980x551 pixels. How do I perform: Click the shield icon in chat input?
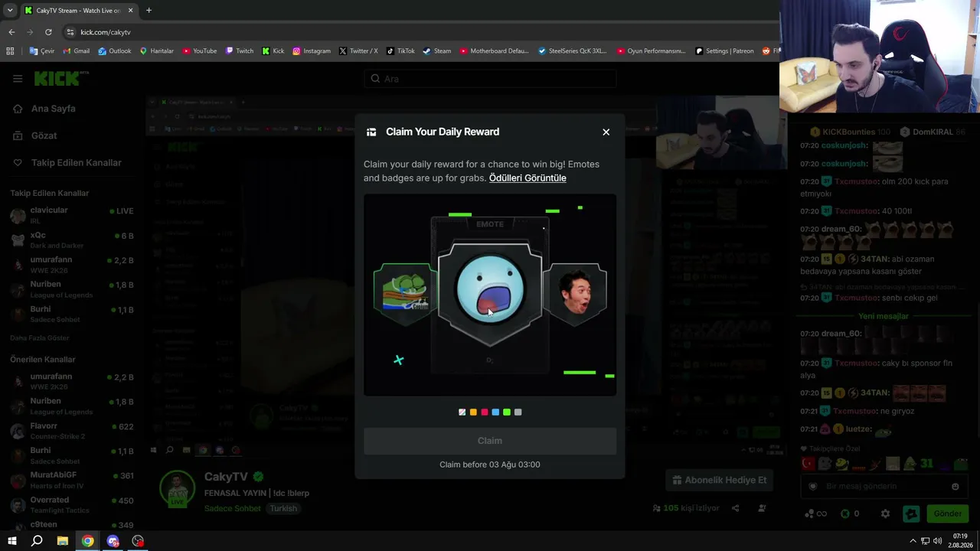pyautogui.click(x=813, y=486)
